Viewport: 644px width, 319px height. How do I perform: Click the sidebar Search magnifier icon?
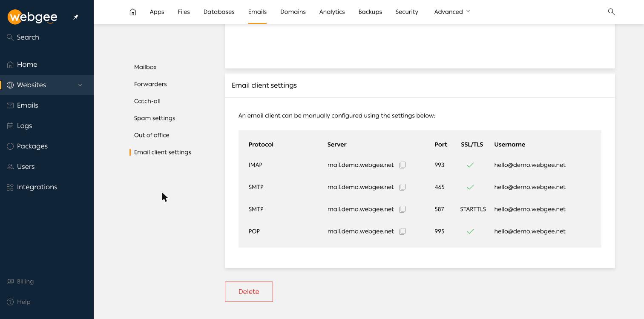pyautogui.click(x=10, y=37)
